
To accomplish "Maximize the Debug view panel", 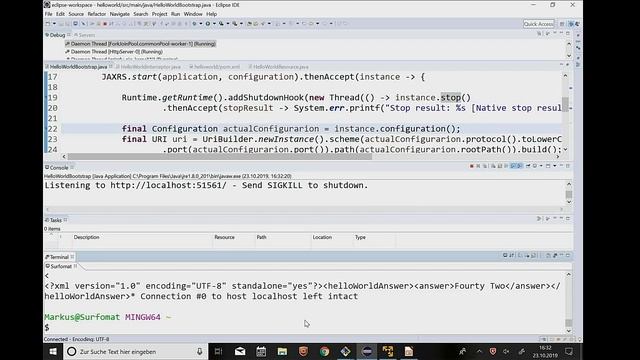I will (x=568, y=33).
